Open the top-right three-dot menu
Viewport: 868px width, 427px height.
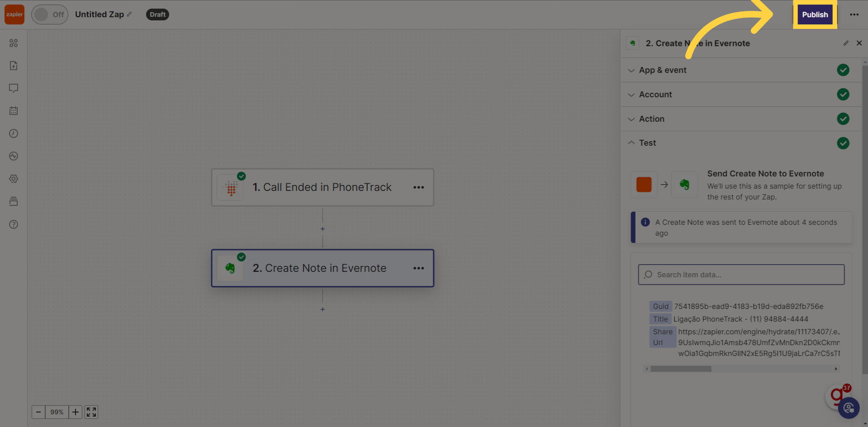[854, 14]
